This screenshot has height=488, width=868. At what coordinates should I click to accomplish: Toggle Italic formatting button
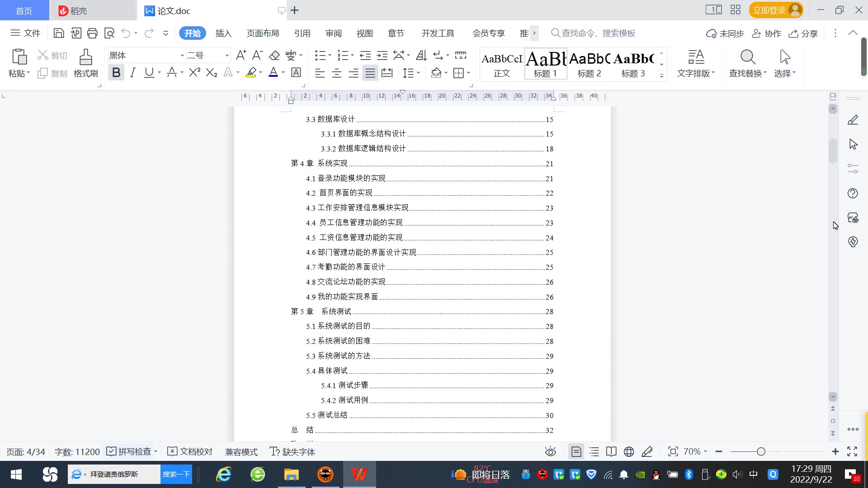pyautogui.click(x=132, y=72)
